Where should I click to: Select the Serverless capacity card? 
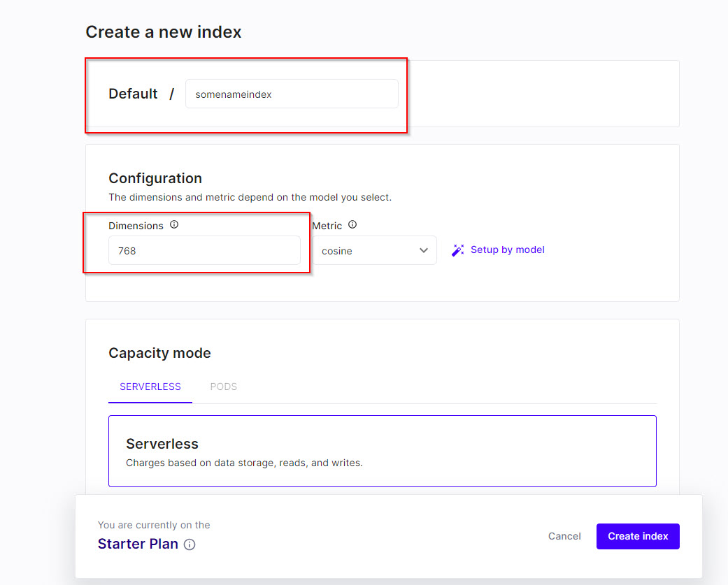(x=382, y=451)
